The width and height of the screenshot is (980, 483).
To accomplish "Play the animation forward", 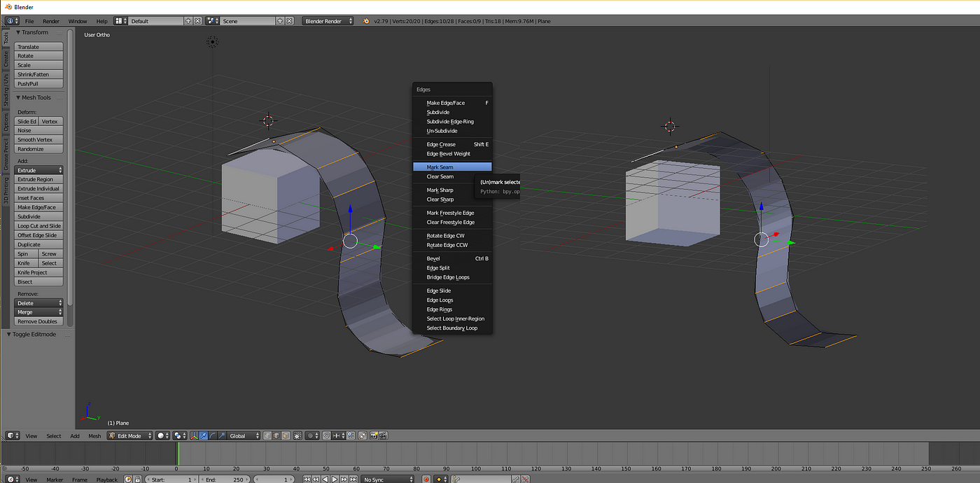I will [x=335, y=479].
